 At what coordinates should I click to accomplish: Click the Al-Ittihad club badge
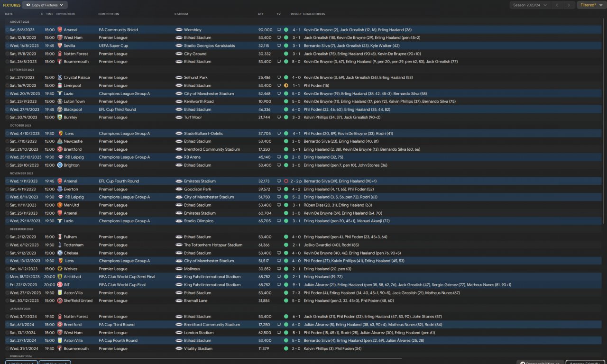[x=60, y=277]
